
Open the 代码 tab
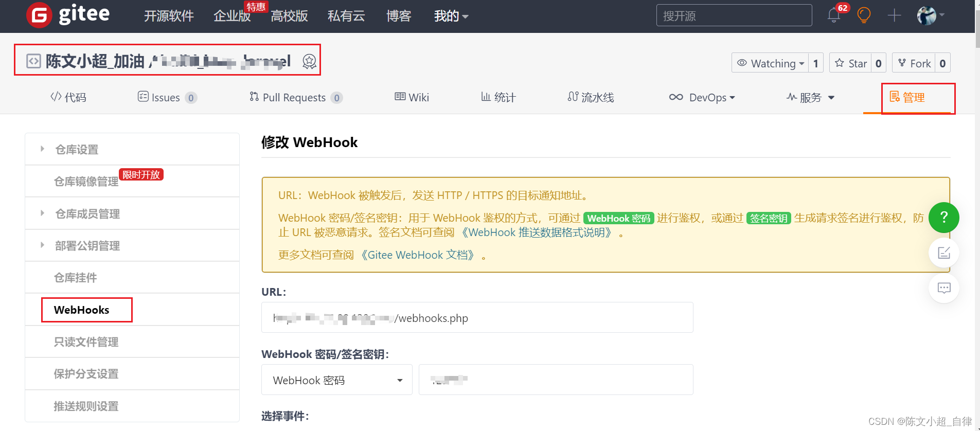(x=68, y=97)
